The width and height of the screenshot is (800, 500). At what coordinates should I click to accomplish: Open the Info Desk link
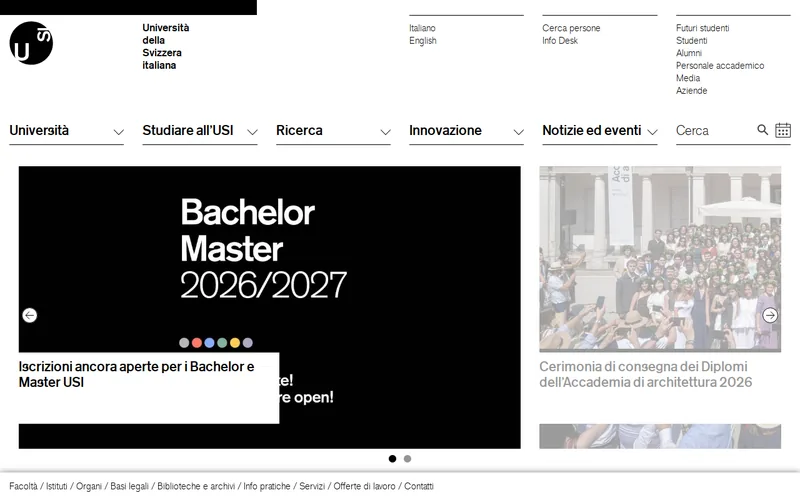click(x=560, y=41)
